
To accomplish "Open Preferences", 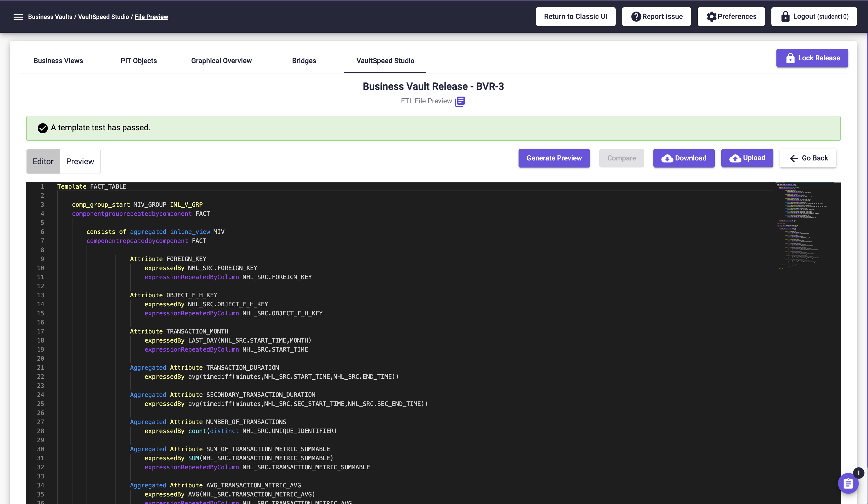I will tap(731, 17).
